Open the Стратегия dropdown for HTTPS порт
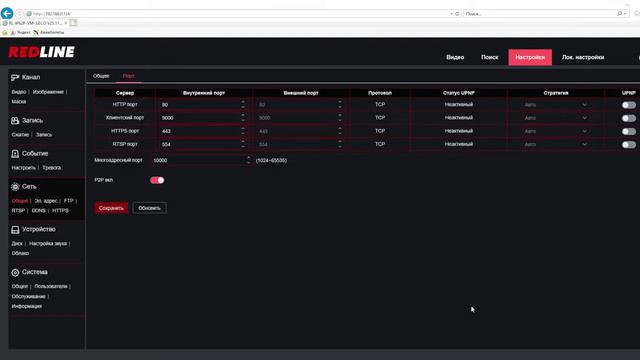The width and height of the screenshot is (640, 360). (x=556, y=131)
